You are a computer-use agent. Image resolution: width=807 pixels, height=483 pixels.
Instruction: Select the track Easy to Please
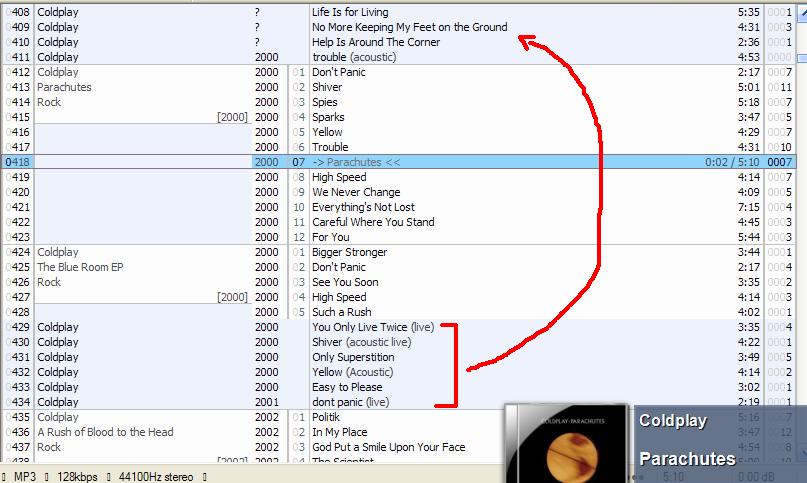(x=347, y=387)
